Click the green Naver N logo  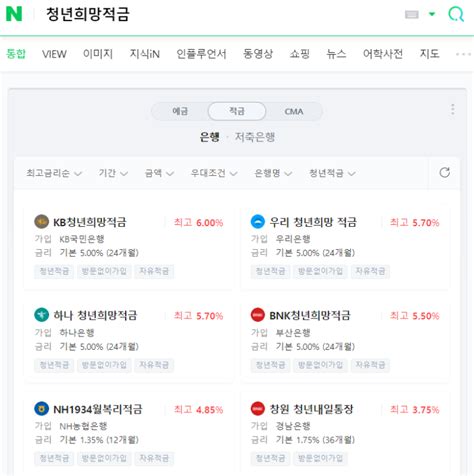14,14
